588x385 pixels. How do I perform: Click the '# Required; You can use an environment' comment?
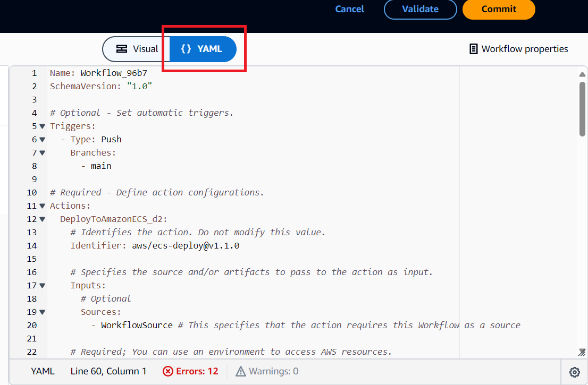[x=231, y=352]
